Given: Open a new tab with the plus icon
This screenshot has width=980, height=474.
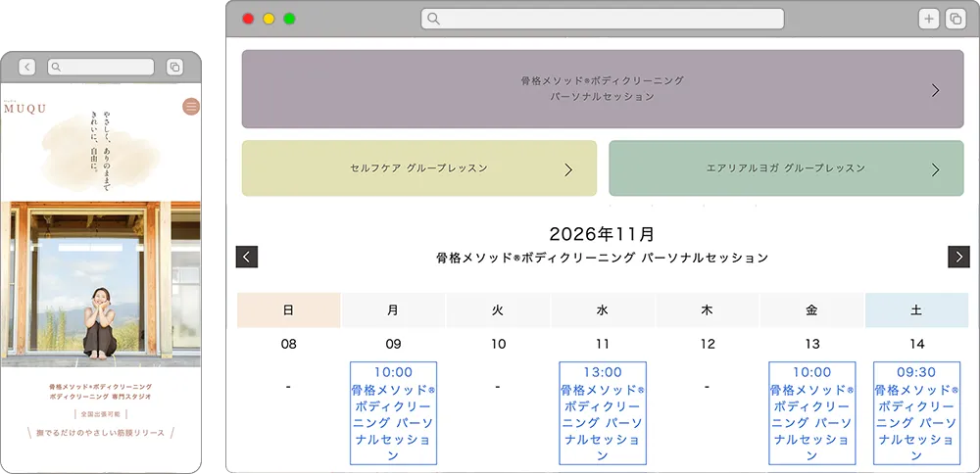Looking at the screenshot, I should 929,19.
